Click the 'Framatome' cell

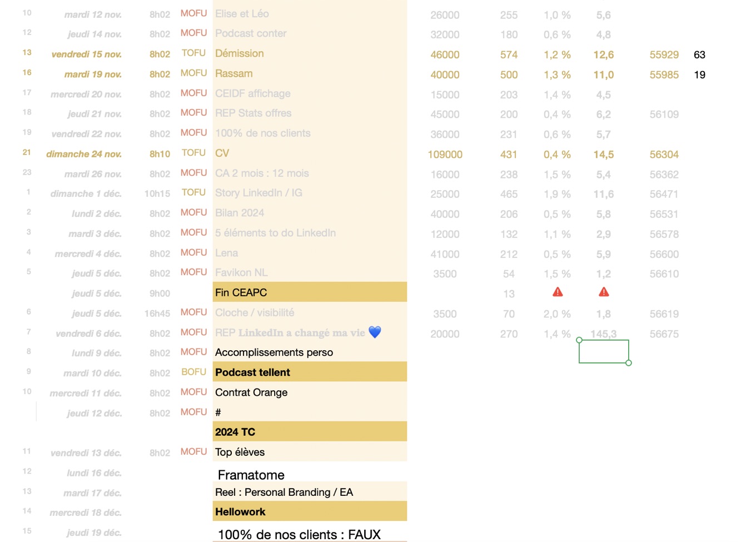click(x=310, y=474)
